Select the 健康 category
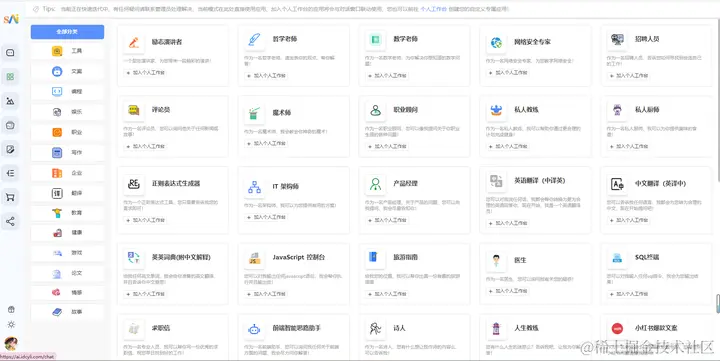 tap(67, 233)
